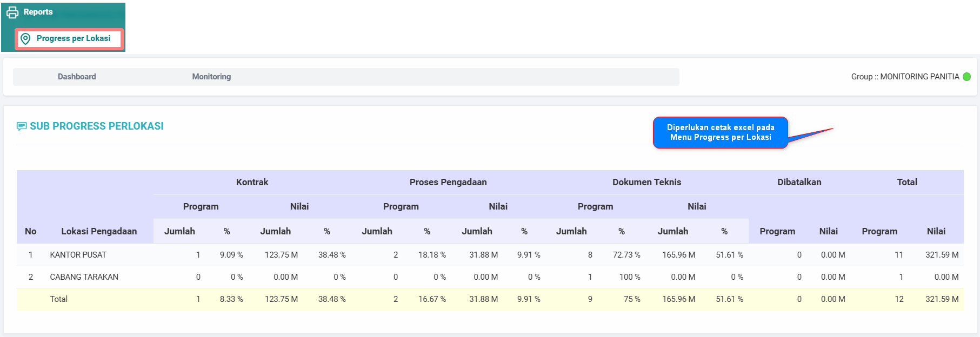Click the comment icon beside Sub Progress Perlokasi
The height and width of the screenshot is (337, 980).
pyautogui.click(x=22, y=126)
